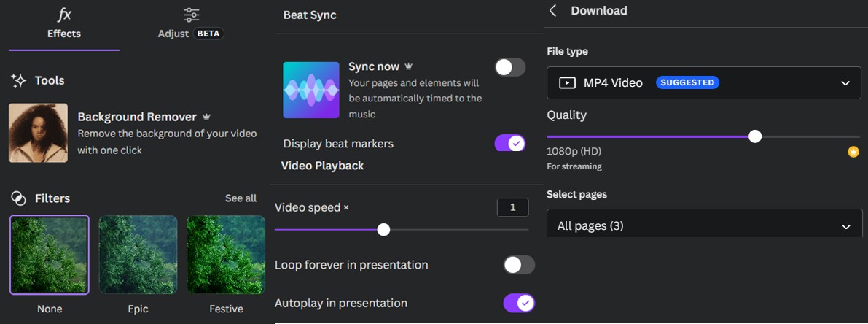Click the Quality slider handle
Image resolution: width=868 pixels, height=324 pixels.
coord(755,136)
